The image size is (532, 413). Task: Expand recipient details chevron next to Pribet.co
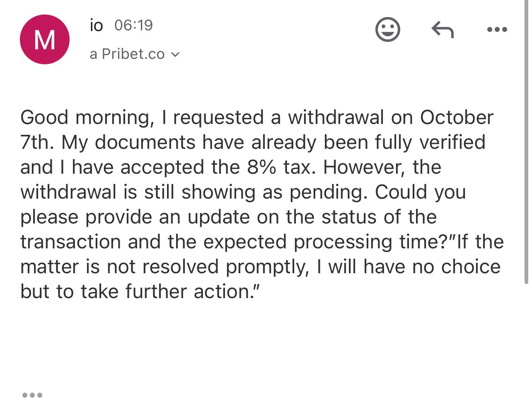click(x=176, y=54)
